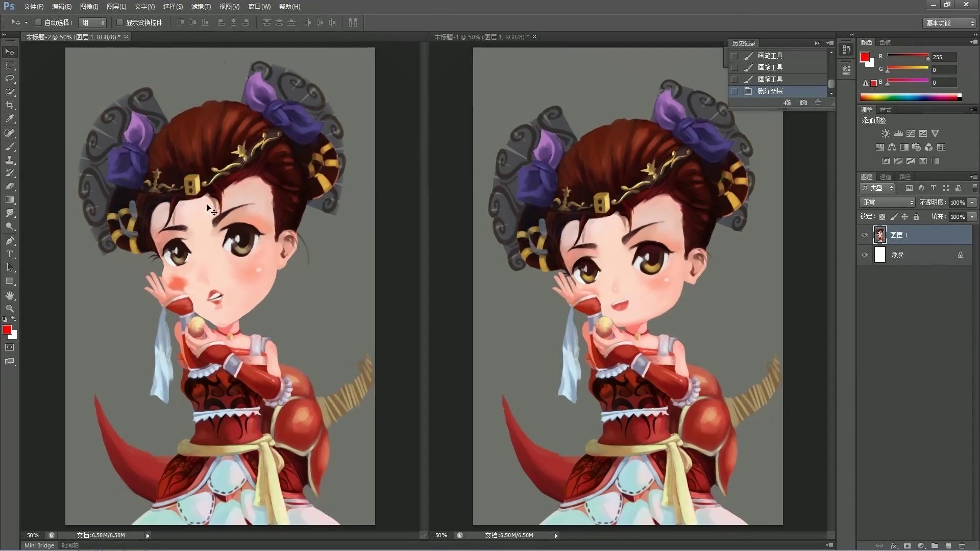This screenshot has height=551, width=980.
Task: Enable the Auto-Select checkbox
Action: coord(38,22)
